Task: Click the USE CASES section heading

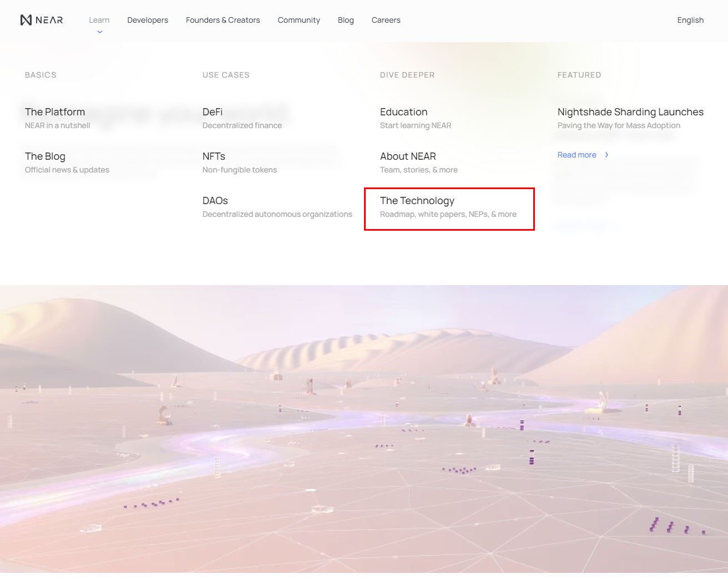Action: pos(226,75)
